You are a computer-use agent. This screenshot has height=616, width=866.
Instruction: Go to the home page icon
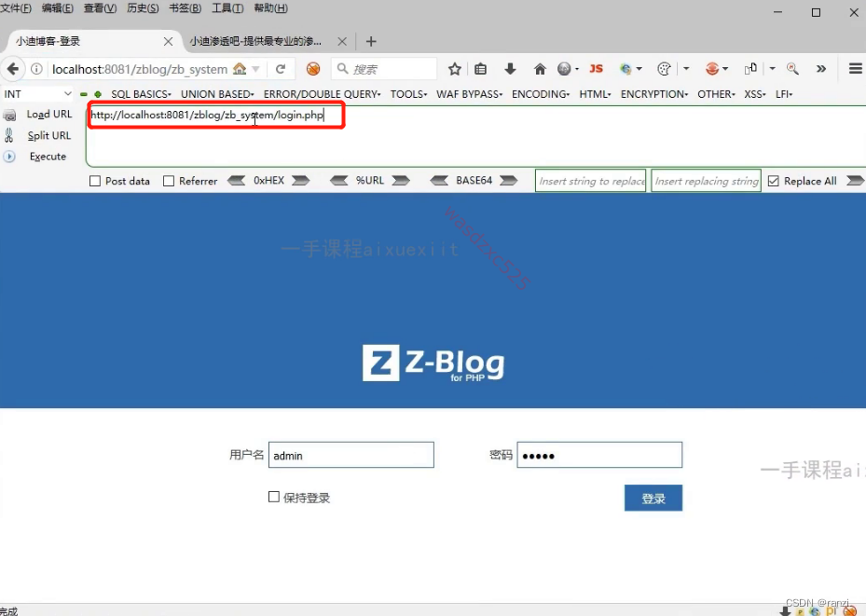pyautogui.click(x=540, y=69)
